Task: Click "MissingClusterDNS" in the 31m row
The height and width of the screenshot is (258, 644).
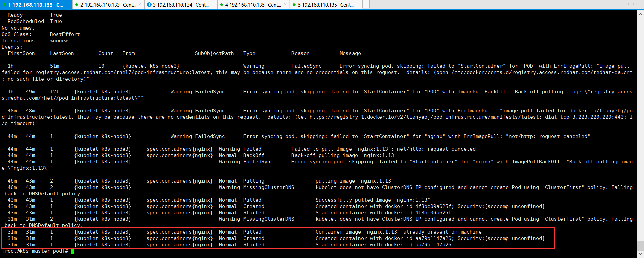Action: tap(269, 219)
